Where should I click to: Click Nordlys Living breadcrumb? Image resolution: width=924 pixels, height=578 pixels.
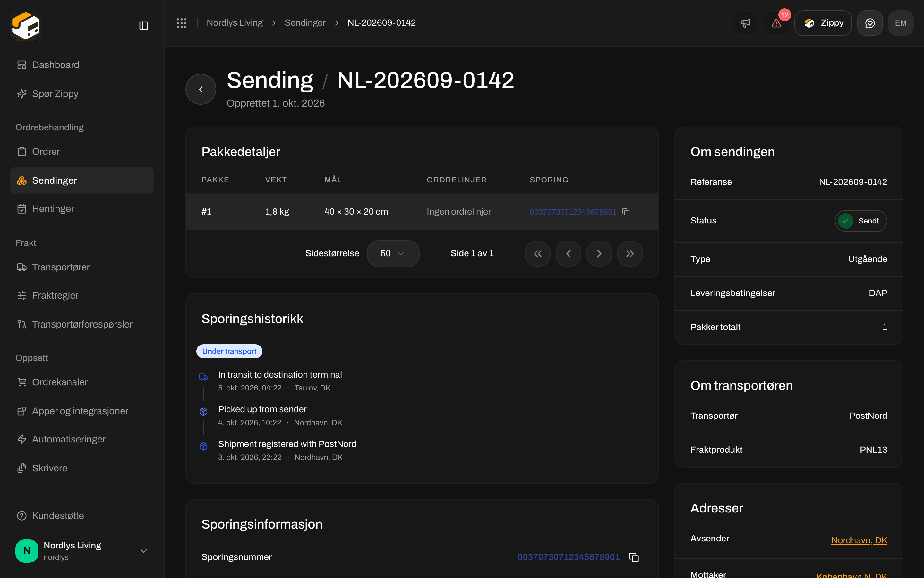235,23
